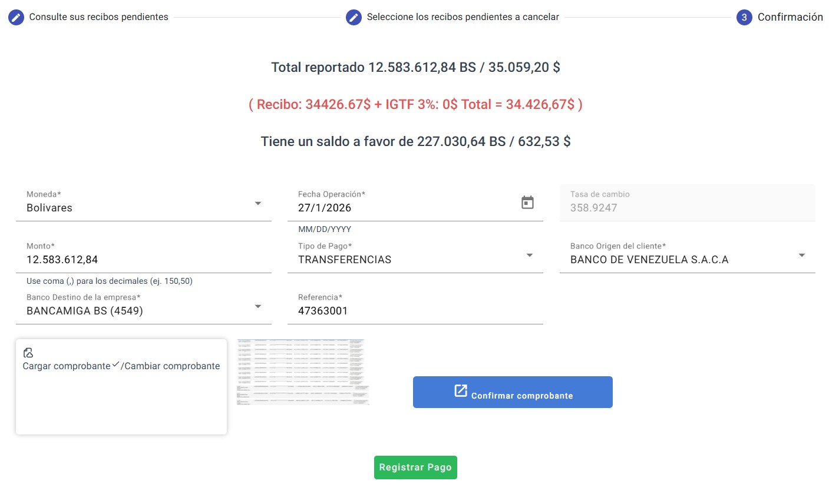829x504 pixels.
Task: Click the pencil icon for Seleccione los recibos
Action: [354, 17]
